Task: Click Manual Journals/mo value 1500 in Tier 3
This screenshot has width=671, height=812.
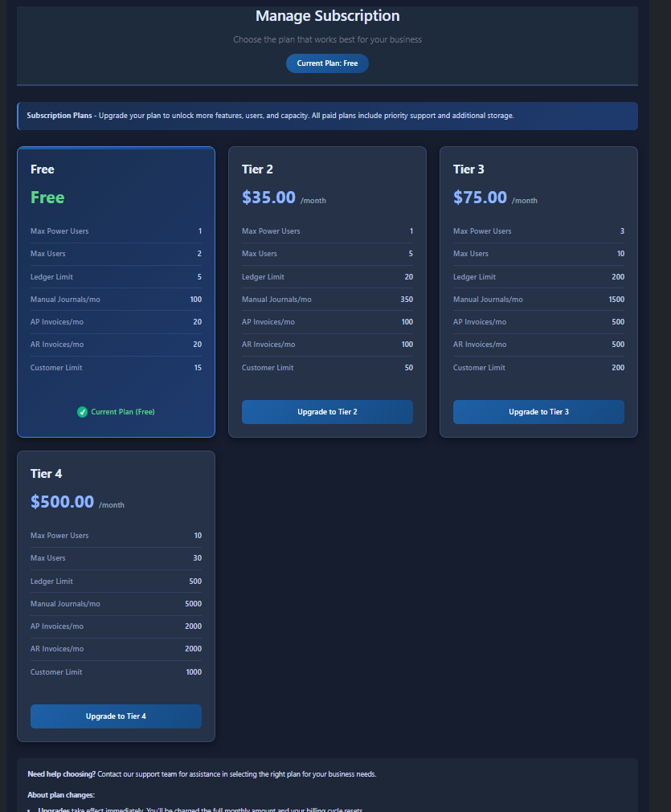Action: tap(616, 300)
